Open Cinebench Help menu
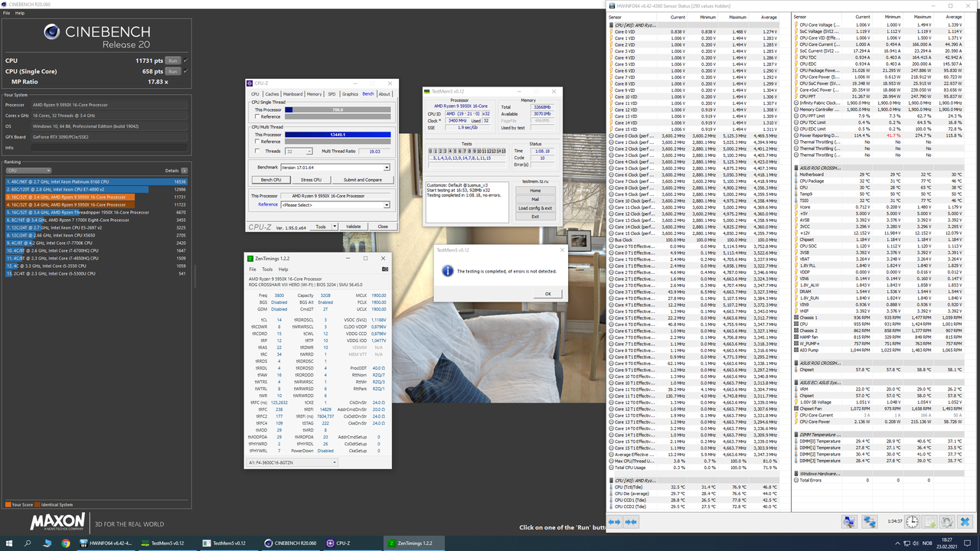980x551 pixels. [x=20, y=13]
